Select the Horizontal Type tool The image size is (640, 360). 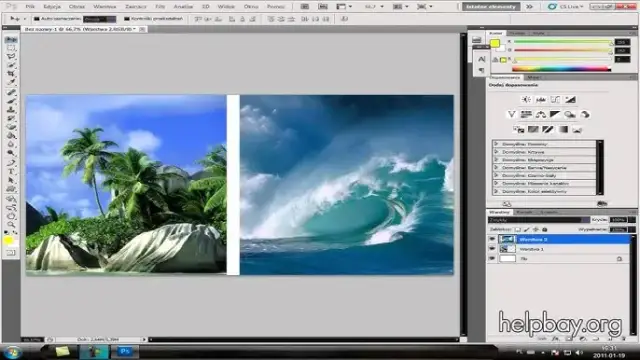pos(11,171)
